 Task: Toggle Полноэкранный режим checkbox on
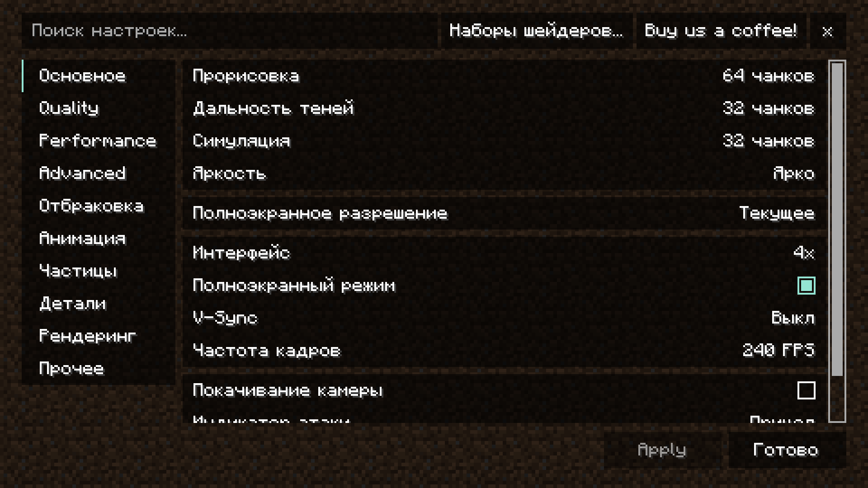pyautogui.click(x=806, y=286)
